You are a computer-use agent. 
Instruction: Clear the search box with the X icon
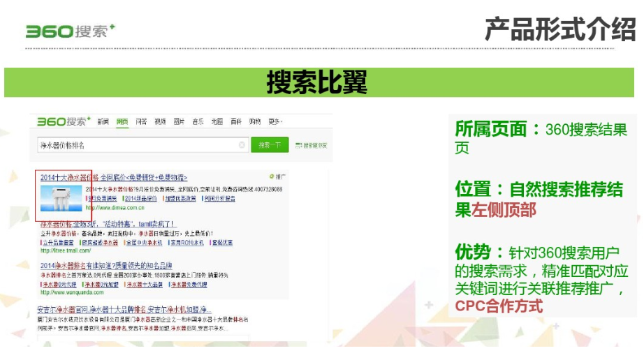point(242,144)
